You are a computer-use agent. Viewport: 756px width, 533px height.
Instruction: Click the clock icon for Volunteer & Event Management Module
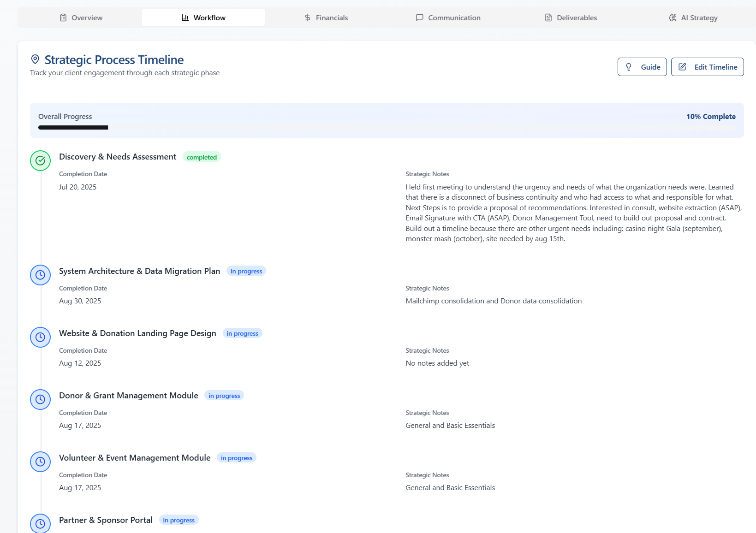(x=40, y=462)
